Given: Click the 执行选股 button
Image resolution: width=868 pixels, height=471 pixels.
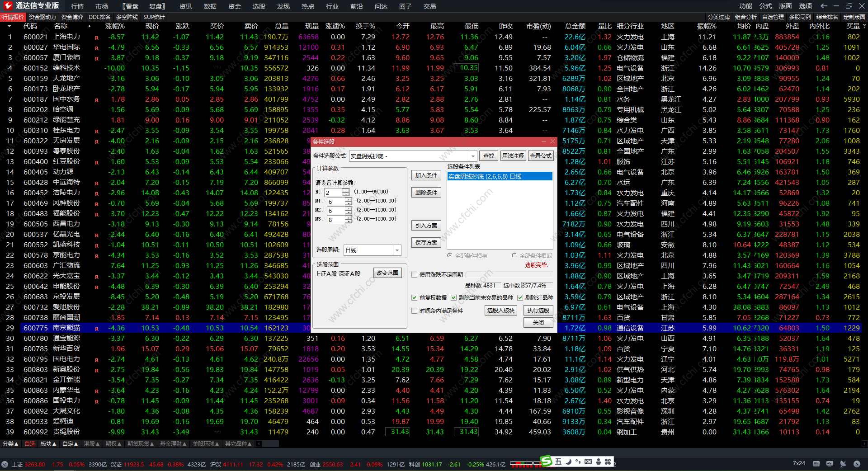Looking at the screenshot, I should pyautogui.click(x=538, y=311).
